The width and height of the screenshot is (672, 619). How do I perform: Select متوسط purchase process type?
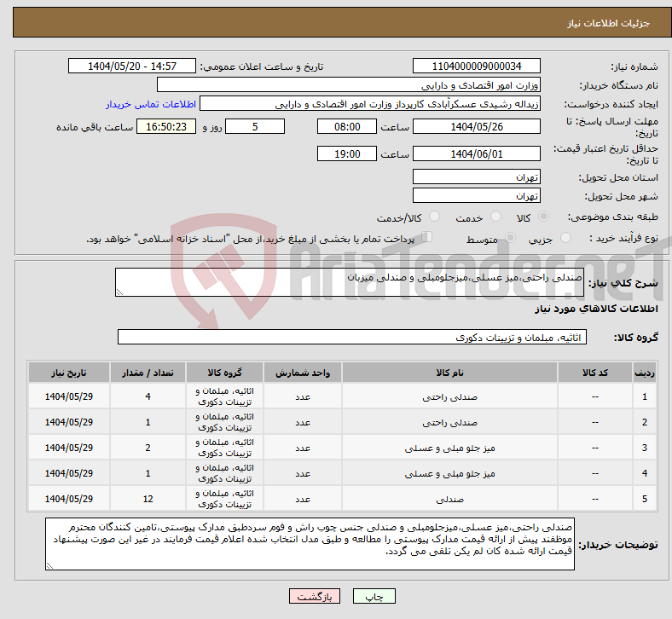[x=511, y=240]
